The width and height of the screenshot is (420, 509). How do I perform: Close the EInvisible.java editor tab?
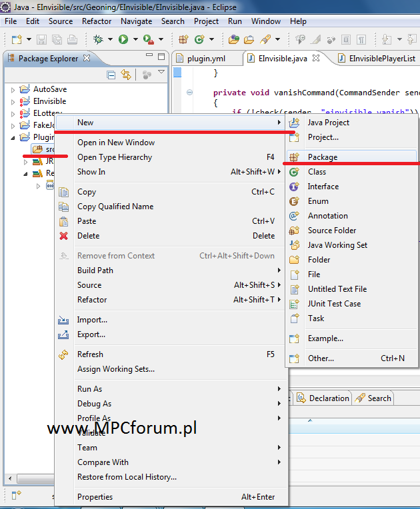[x=316, y=58]
